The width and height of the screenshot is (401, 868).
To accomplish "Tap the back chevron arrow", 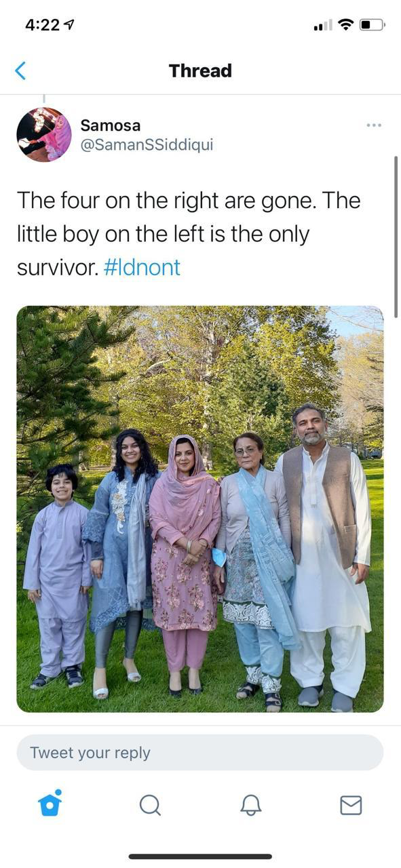I will tap(20, 71).
